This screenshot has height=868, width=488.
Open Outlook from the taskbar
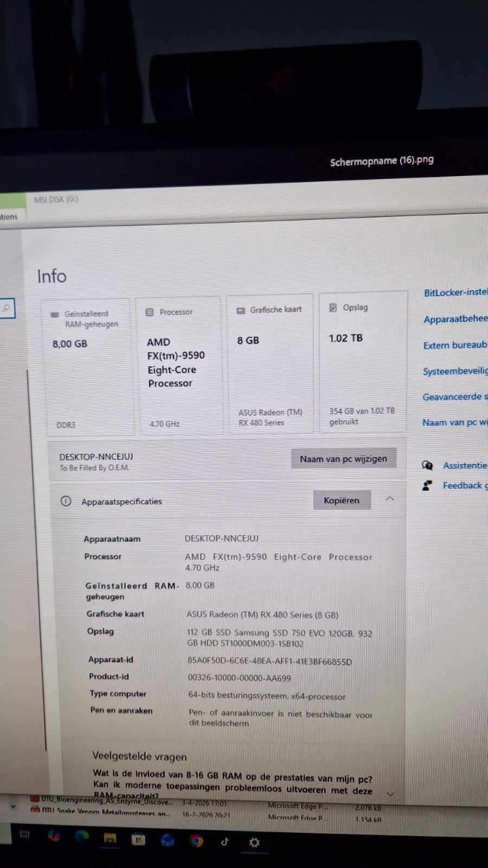click(x=167, y=841)
